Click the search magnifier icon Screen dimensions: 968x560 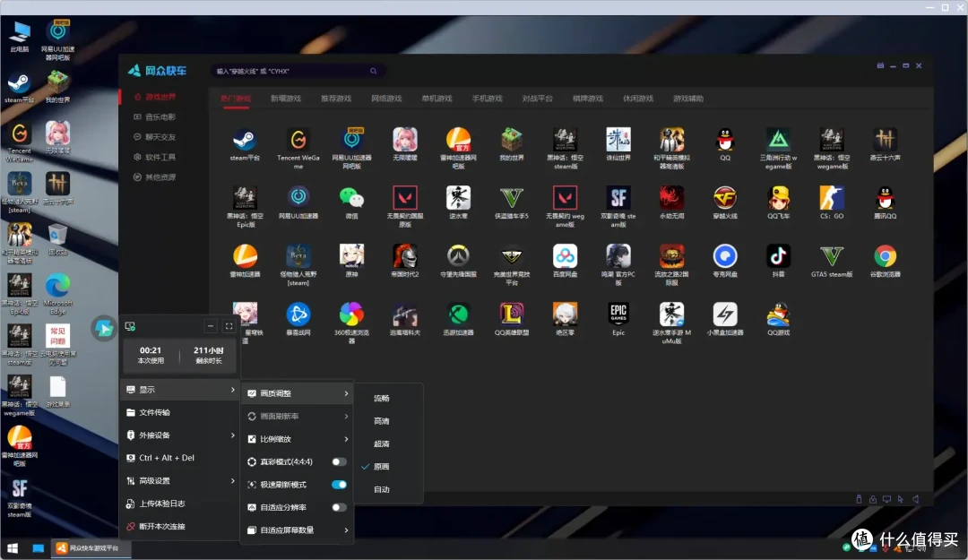[x=374, y=71]
